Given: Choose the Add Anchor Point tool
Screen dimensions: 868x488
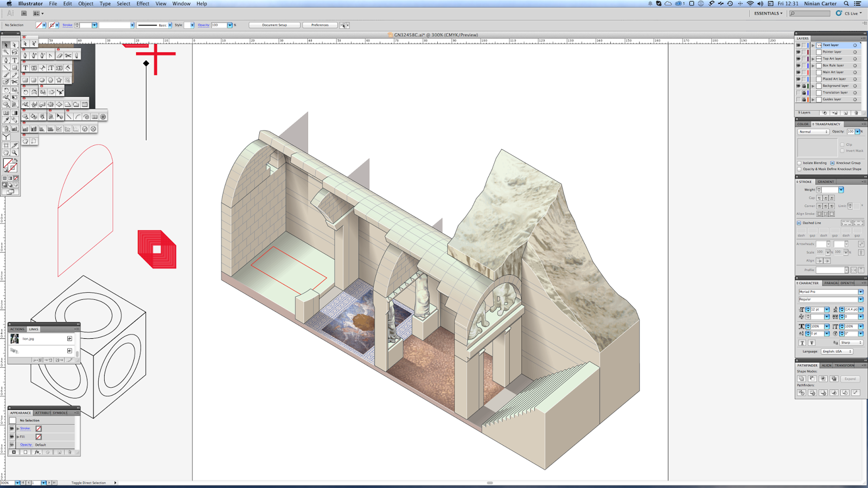Looking at the screenshot, I should pyautogui.click(x=34, y=55).
